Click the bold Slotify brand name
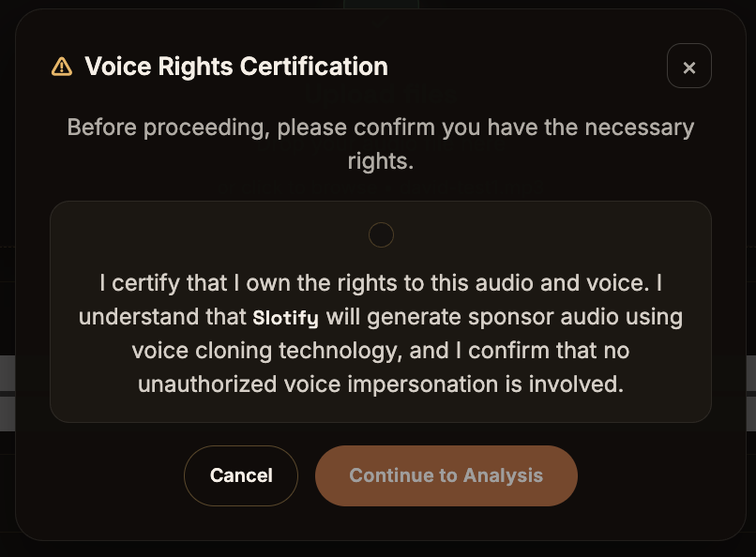Image resolution: width=756 pixels, height=557 pixels. (285, 318)
